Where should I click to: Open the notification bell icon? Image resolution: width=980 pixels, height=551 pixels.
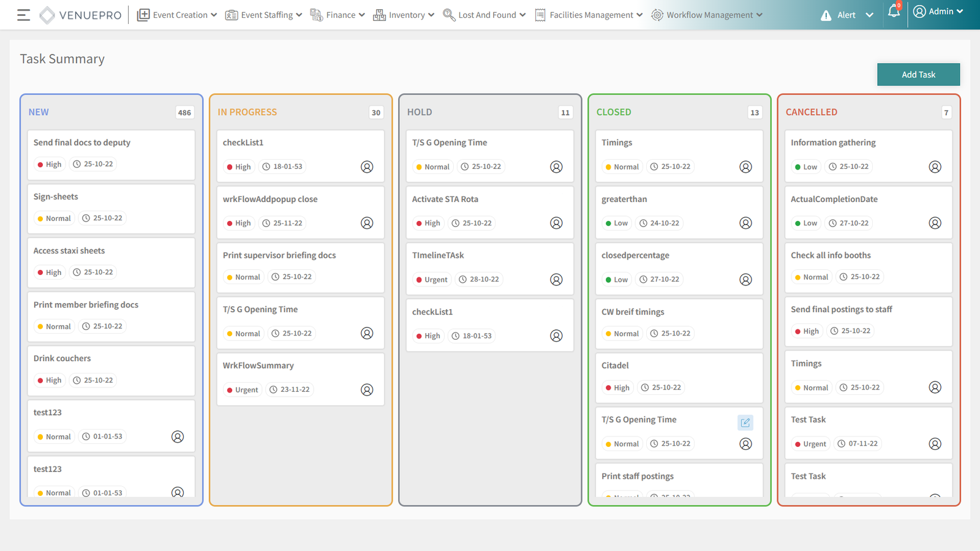tap(894, 12)
